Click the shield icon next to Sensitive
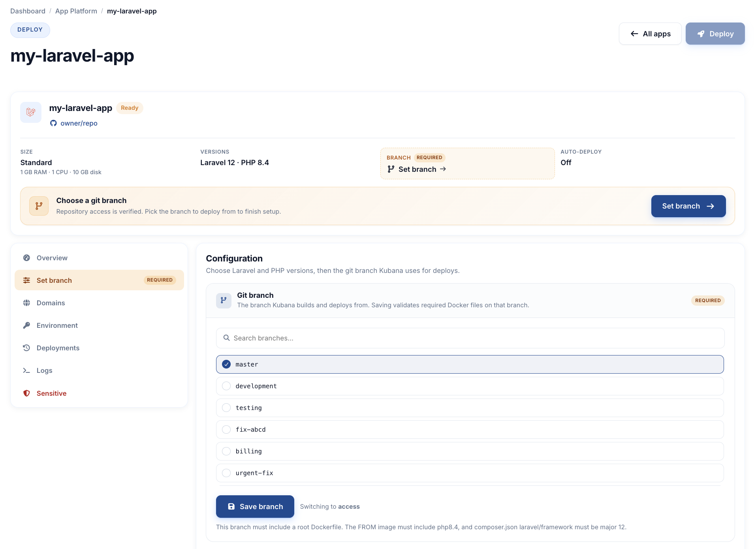The image size is (756, 549). point(26,393)
